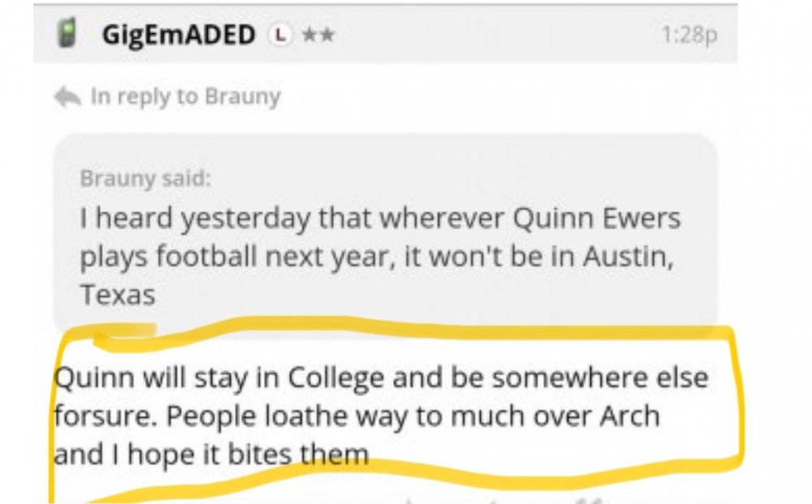Click the 1:28p post timestamp

pos(689,36)
